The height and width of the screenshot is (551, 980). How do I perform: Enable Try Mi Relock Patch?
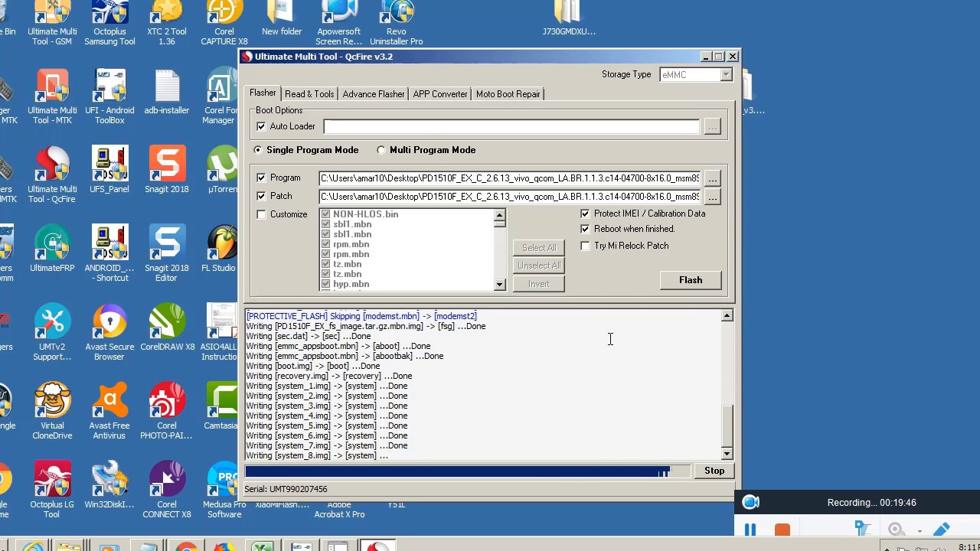pos(585,246)
